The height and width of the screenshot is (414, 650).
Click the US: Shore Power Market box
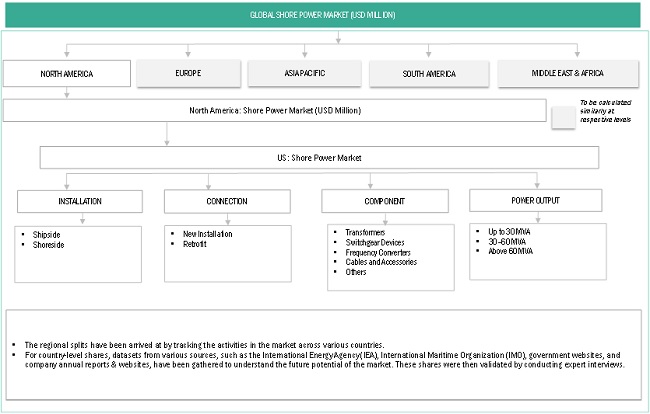(319, 158)
